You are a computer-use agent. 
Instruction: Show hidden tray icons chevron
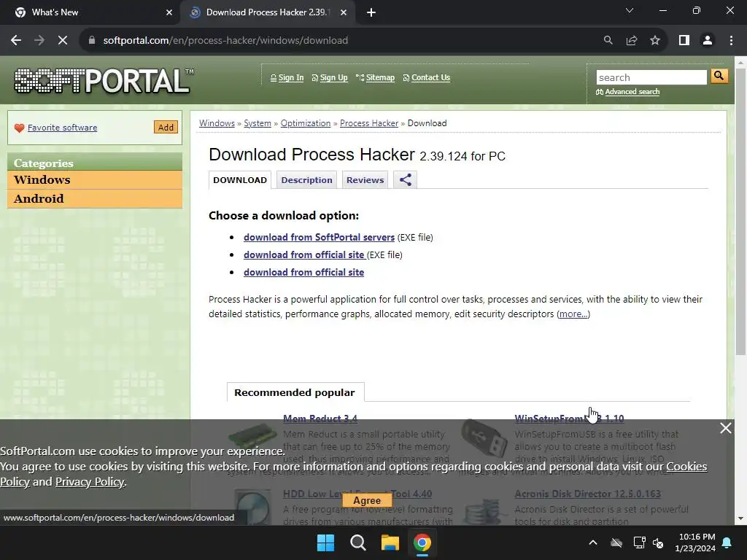click(593, 542)
